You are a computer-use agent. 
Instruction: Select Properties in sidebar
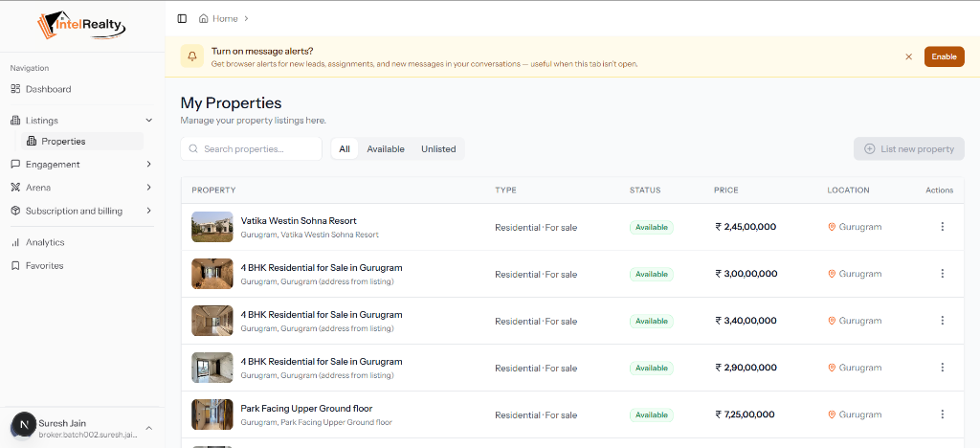pos(82,142)
